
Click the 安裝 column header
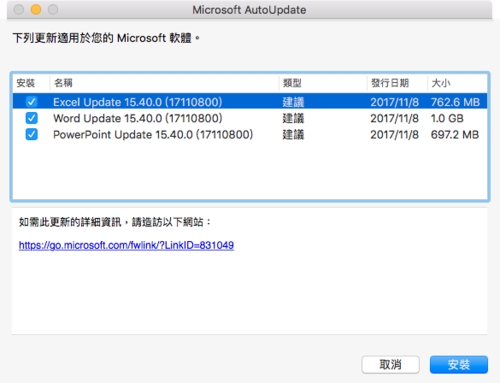[26, 83]
